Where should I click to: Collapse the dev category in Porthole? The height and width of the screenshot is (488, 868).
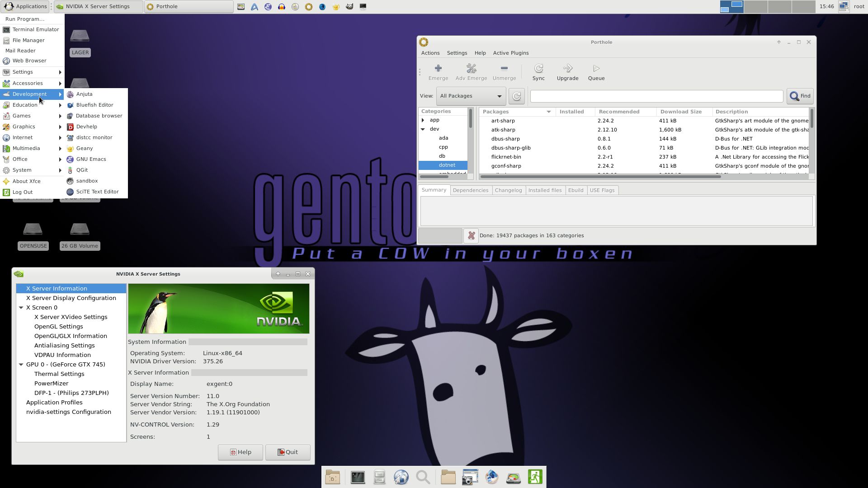[423, 129]
